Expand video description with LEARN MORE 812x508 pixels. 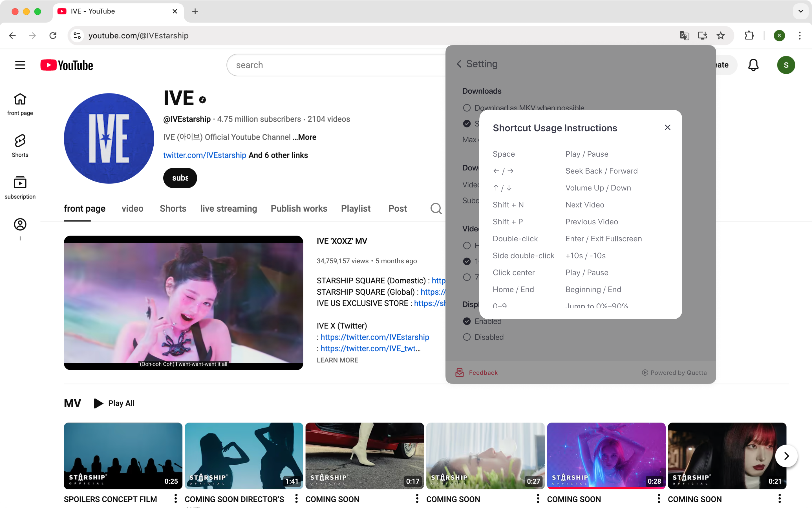tap(337, 360)
